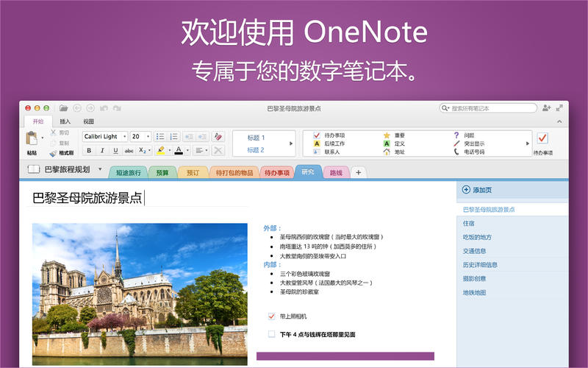Go back with the left arrow icon
This screenshot has width=588, height=368.
[x=77, y=108]
